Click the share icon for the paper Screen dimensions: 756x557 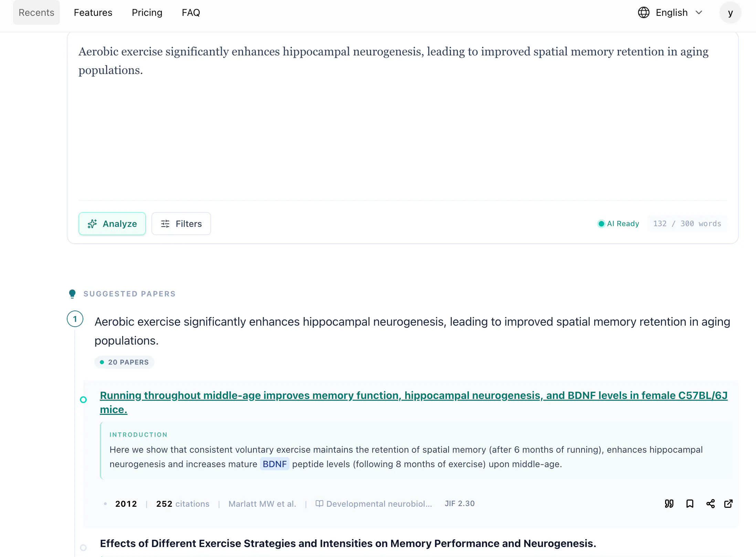click(x=710, y=504)
